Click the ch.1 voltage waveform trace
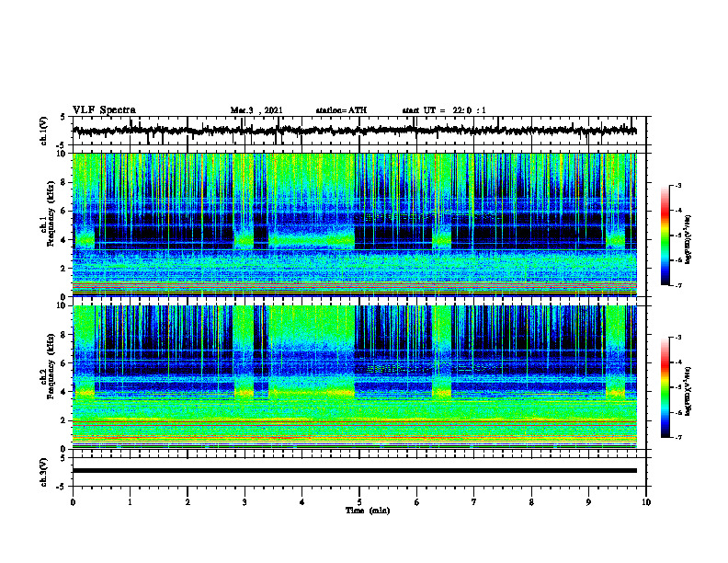Image resolution: width=728 pixels, height=563 pixels. click(354, 131)
